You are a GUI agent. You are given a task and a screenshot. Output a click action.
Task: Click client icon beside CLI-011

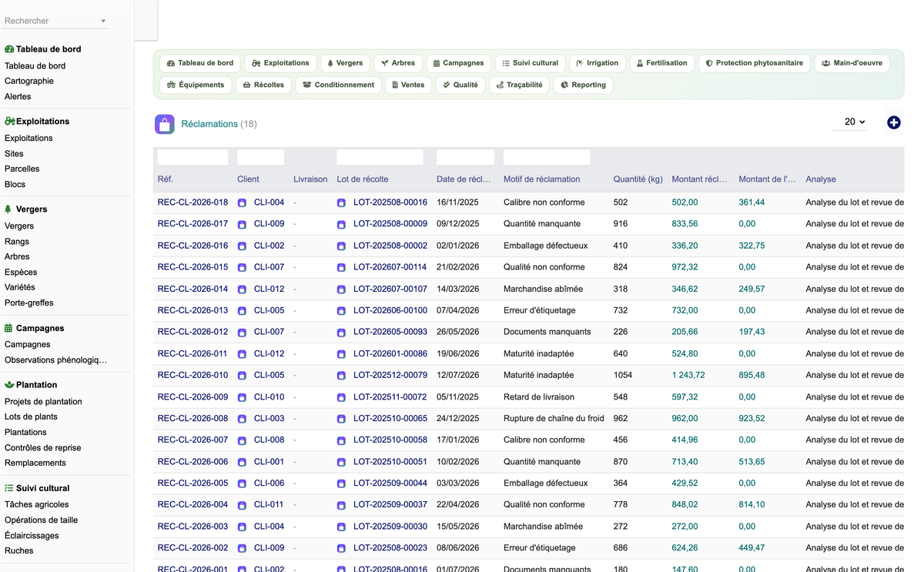coord(242,506)
